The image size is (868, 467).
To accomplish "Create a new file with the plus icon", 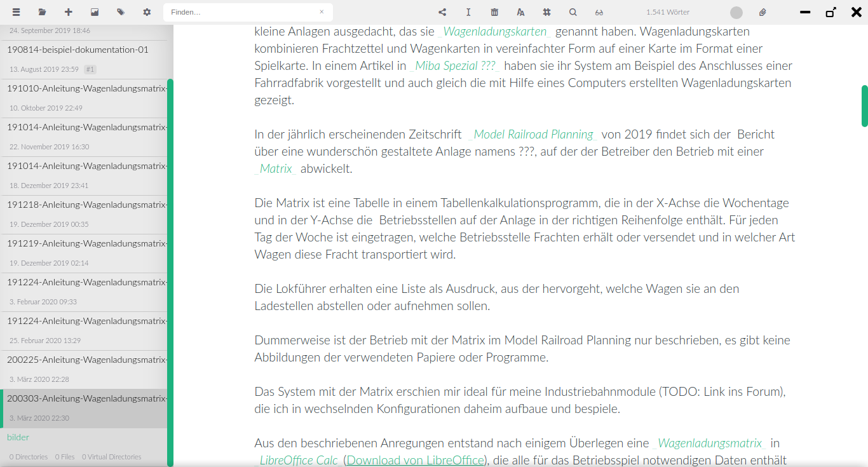I will pos(69,12).
